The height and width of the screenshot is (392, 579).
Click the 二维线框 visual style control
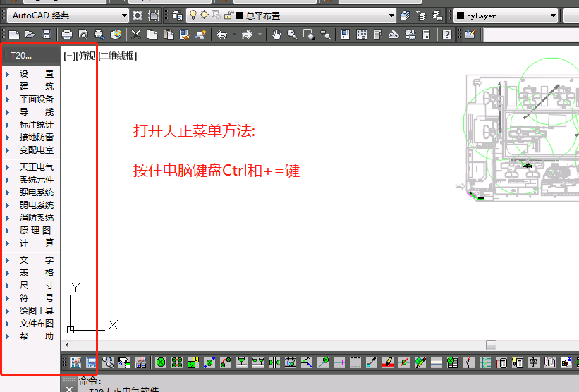[x=118, y=56]
